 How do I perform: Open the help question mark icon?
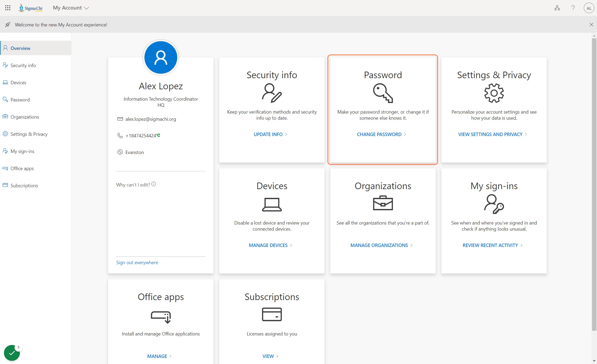click(573, 8)
